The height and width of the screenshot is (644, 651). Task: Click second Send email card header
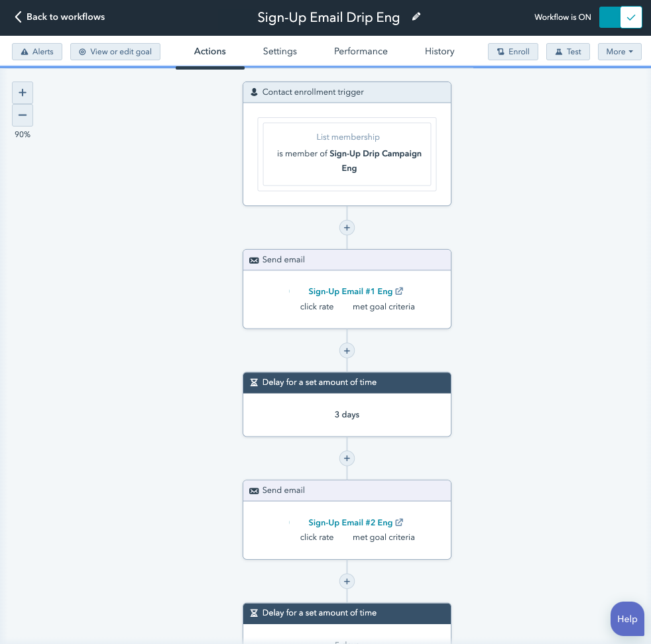[x=347, y=490]
